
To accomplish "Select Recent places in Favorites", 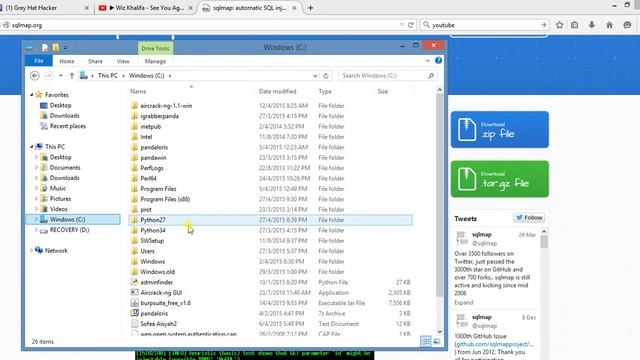I will coord(68,126).
